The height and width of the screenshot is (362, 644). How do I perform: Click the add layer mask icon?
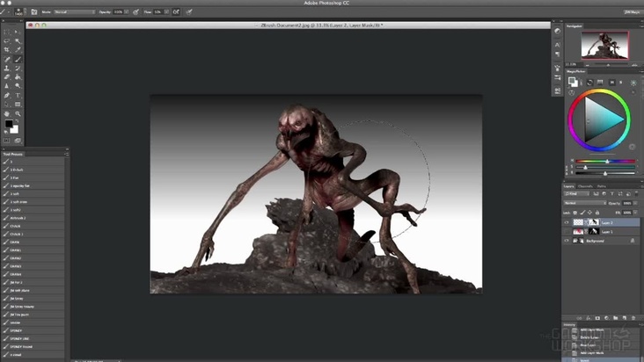click(x=597, y=318)
